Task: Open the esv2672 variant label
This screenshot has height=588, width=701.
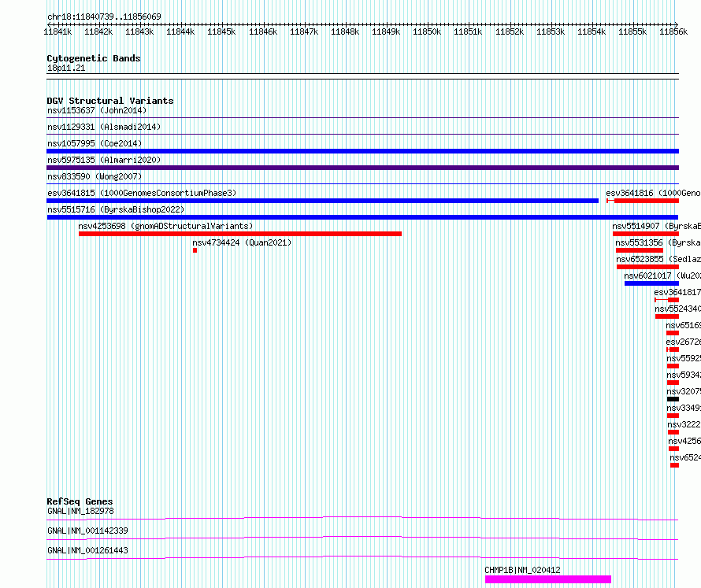Action: tap(683, 342)
